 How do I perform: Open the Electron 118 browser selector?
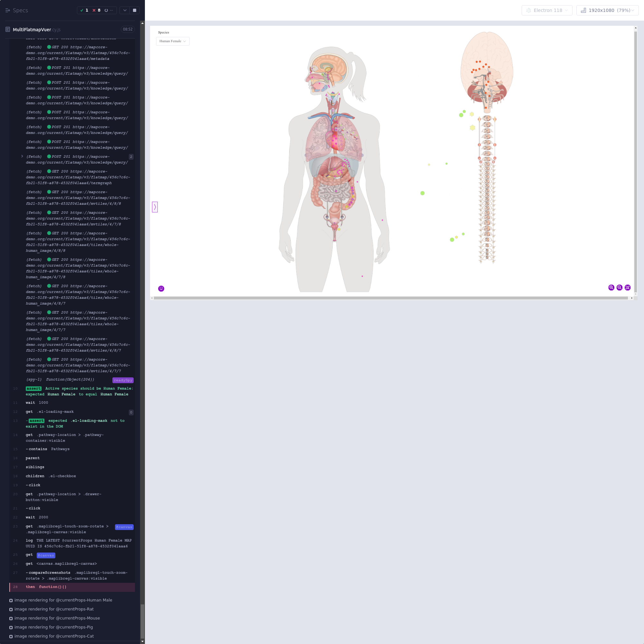click(547, 10)
